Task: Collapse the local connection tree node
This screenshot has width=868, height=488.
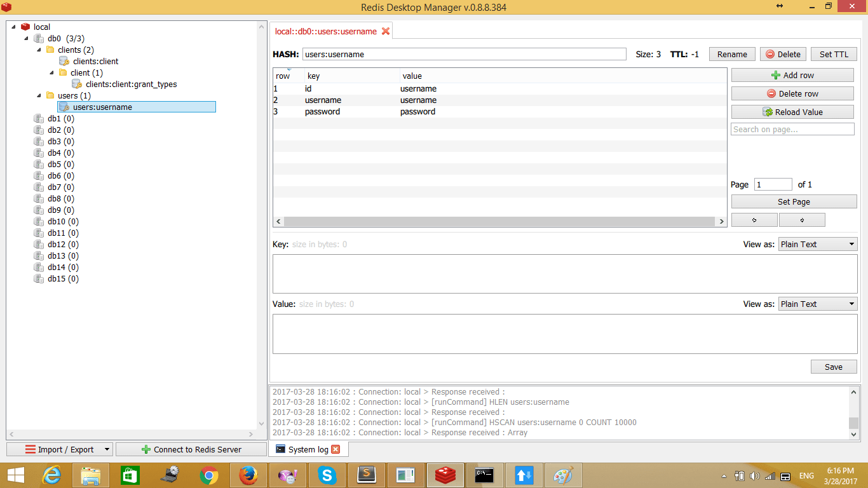Action: click(13, 27)
